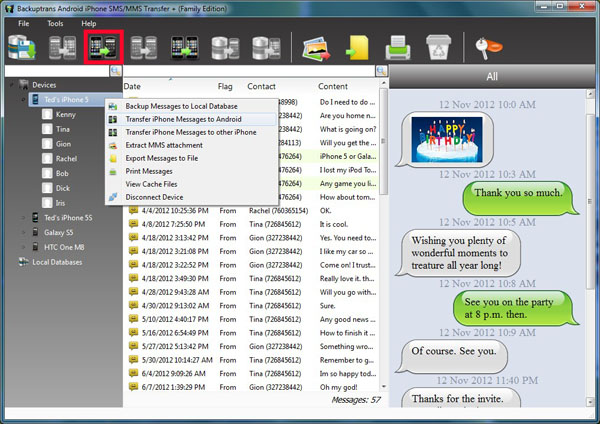Click the Galaxy S5 phone icon
The image size is (600, 424).
[x=35, y=232]
